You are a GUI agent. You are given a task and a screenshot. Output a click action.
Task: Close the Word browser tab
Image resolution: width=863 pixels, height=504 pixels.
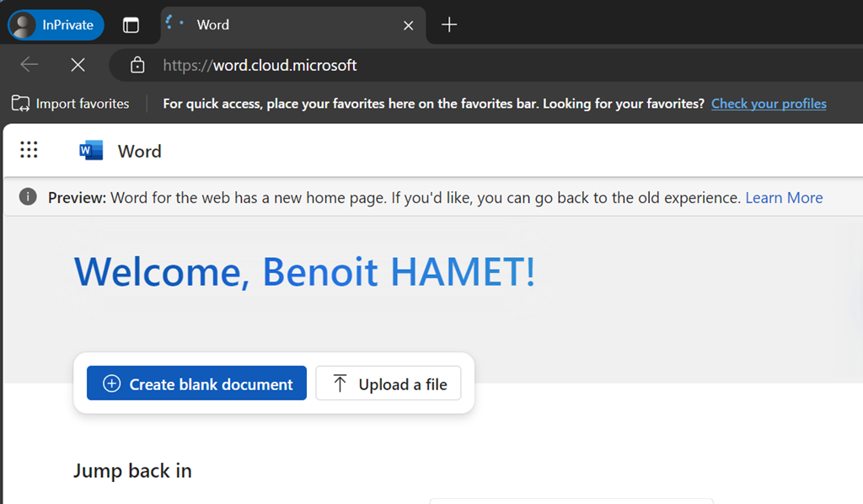tap(408, 25)
